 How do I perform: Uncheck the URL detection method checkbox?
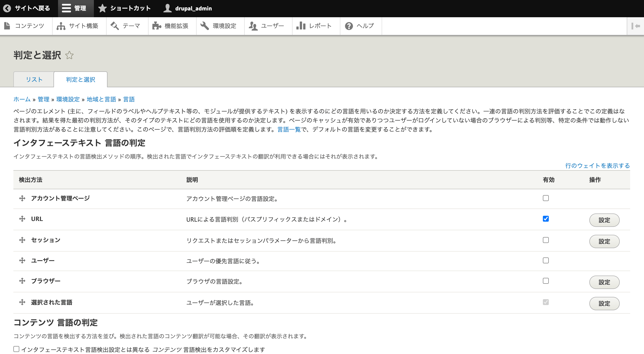(546, 219)
